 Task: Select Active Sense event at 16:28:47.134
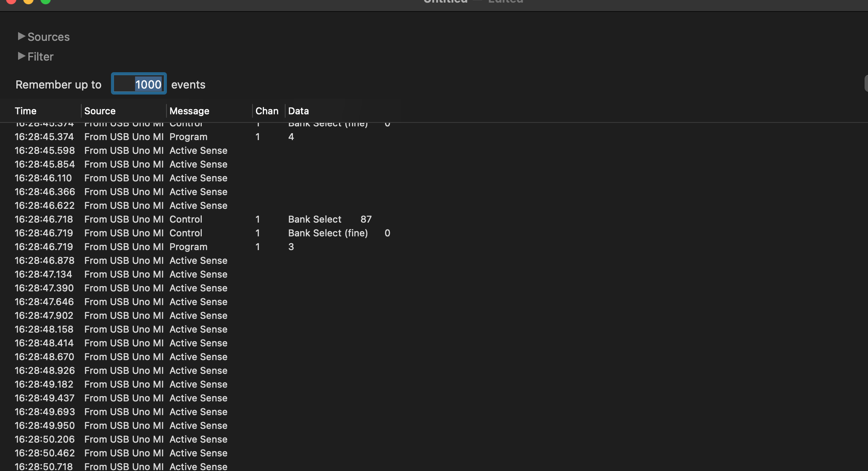click(x=198, y=274)
